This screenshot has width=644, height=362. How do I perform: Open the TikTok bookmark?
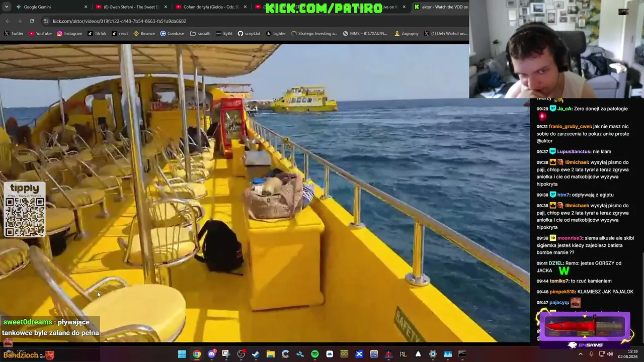point(97,34)
